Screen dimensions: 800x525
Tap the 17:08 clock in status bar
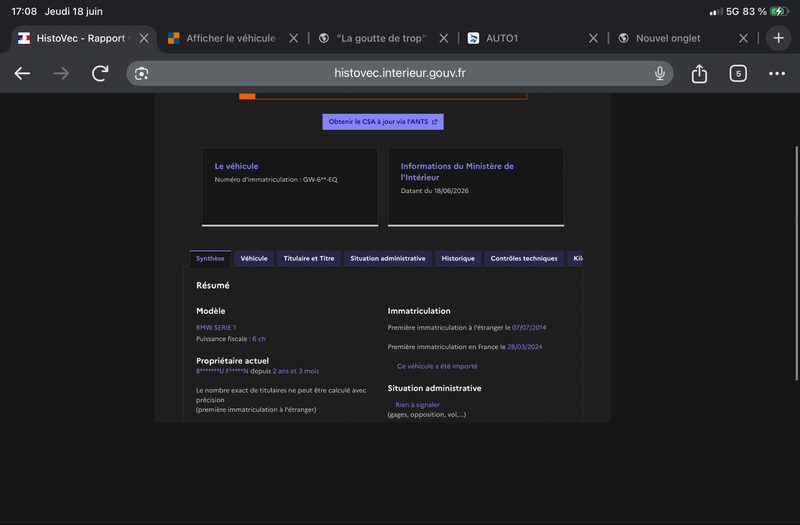pos(24,11)
